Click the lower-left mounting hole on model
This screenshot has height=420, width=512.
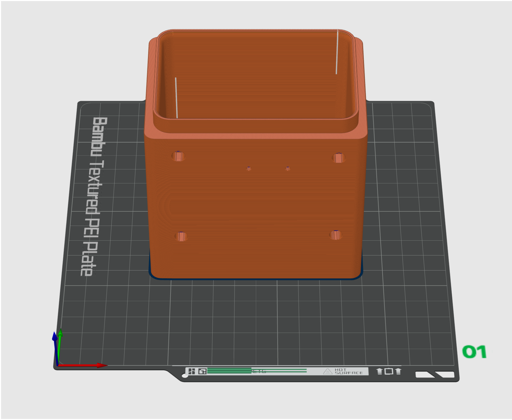click(181, 236)
